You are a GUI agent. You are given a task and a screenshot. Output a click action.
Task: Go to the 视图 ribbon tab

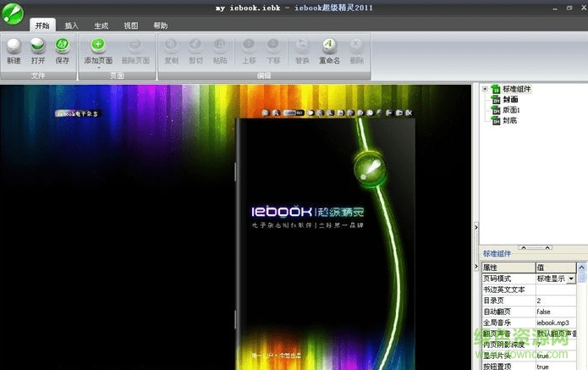click(x=131, y=25)
